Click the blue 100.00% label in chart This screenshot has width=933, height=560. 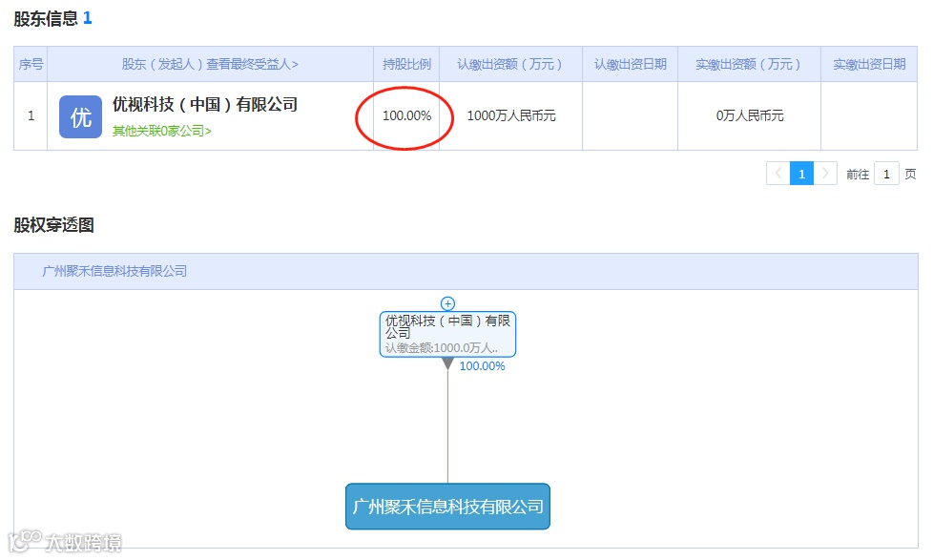click(482, 366)
